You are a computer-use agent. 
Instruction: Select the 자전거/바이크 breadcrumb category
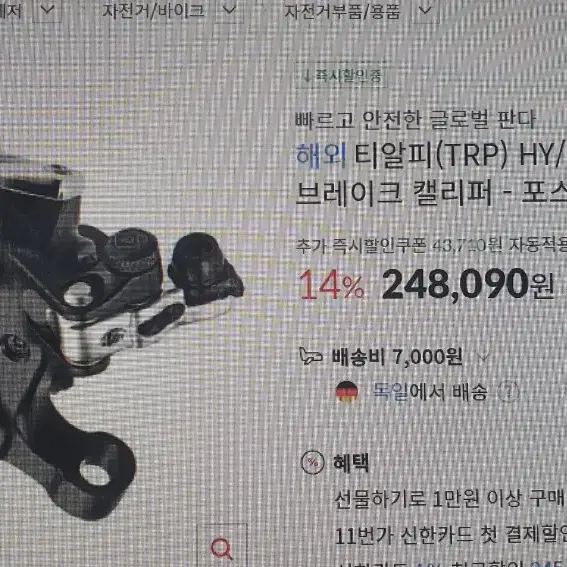[153, 11]
